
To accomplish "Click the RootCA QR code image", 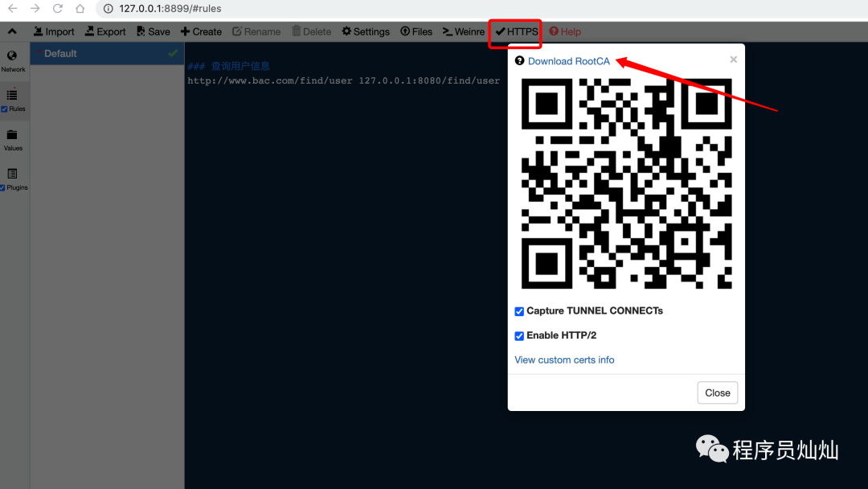I will pos(626,183).
